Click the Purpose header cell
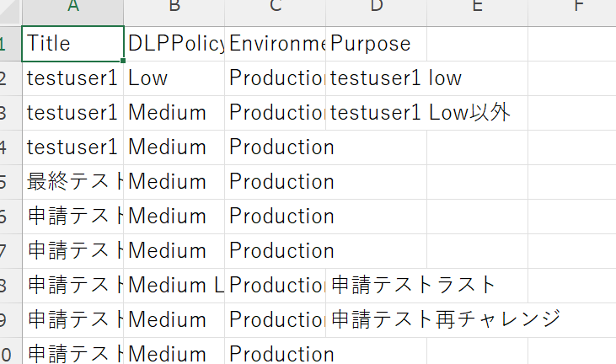Screen dimensions: 616x364 pos(377,44)
